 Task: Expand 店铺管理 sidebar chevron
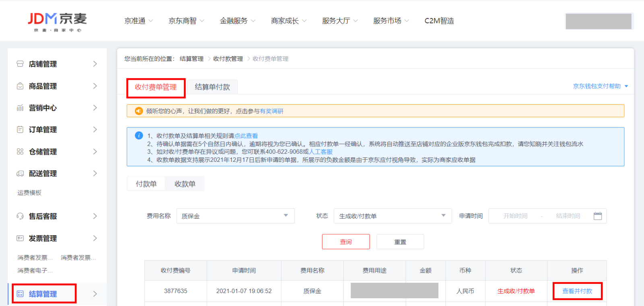(x=95, y=64)
